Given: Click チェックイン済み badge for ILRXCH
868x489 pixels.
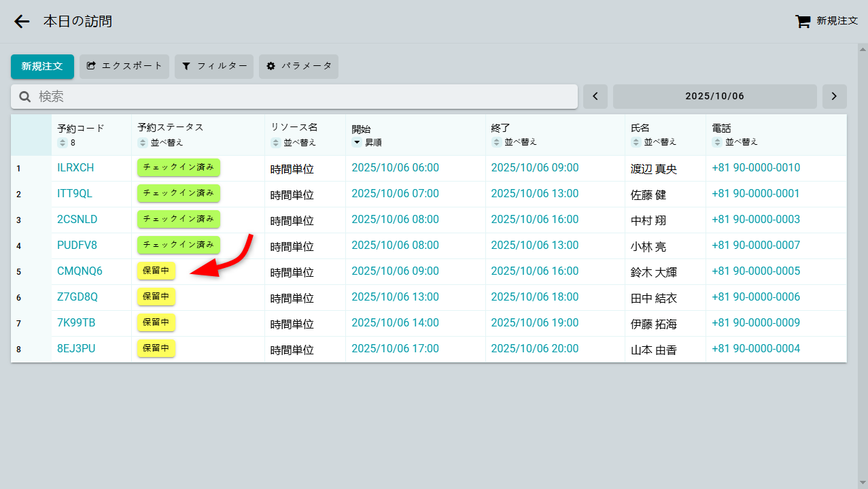Looking at the screenshot, I should point(179,167).
